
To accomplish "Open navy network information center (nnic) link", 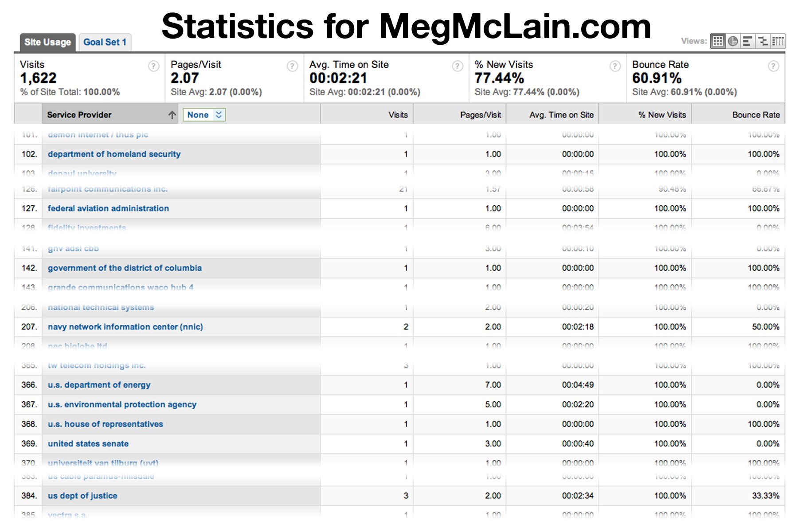I will (x=125, y=327).
